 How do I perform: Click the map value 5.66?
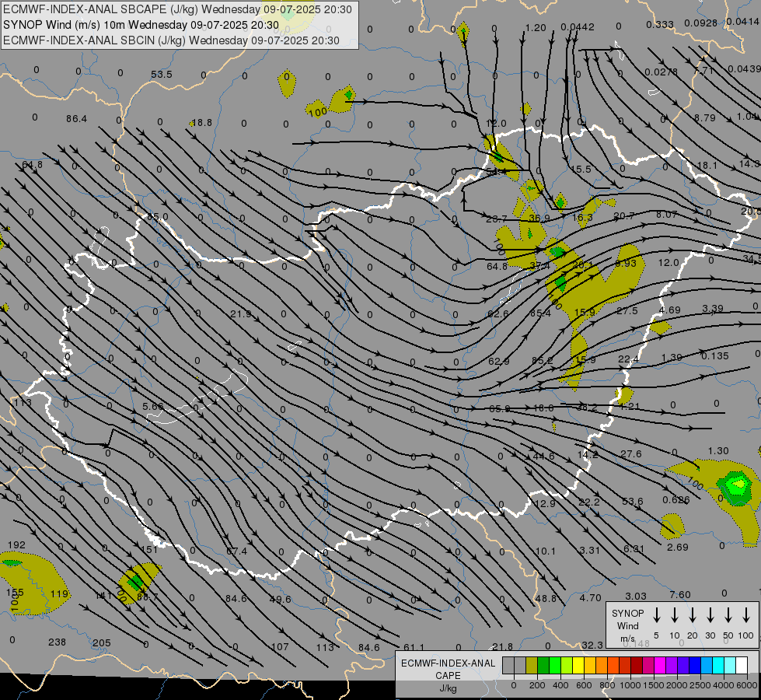pos(153,406)
